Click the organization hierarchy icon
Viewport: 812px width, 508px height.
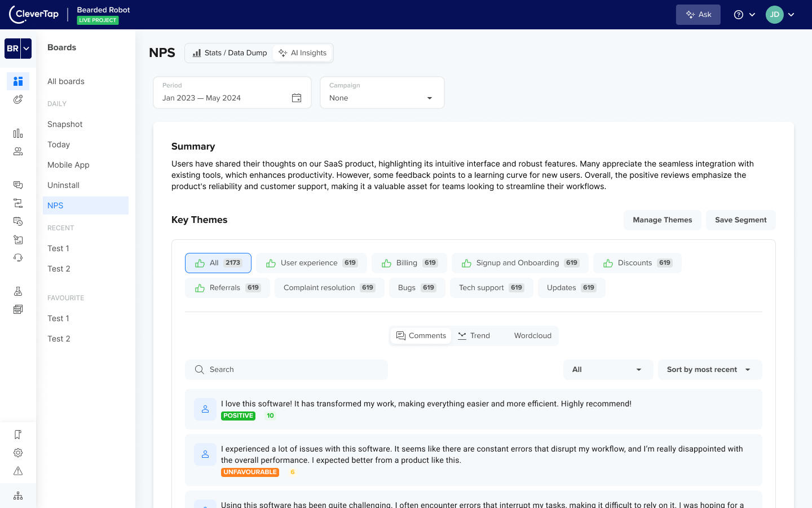[x=18, y=496]
